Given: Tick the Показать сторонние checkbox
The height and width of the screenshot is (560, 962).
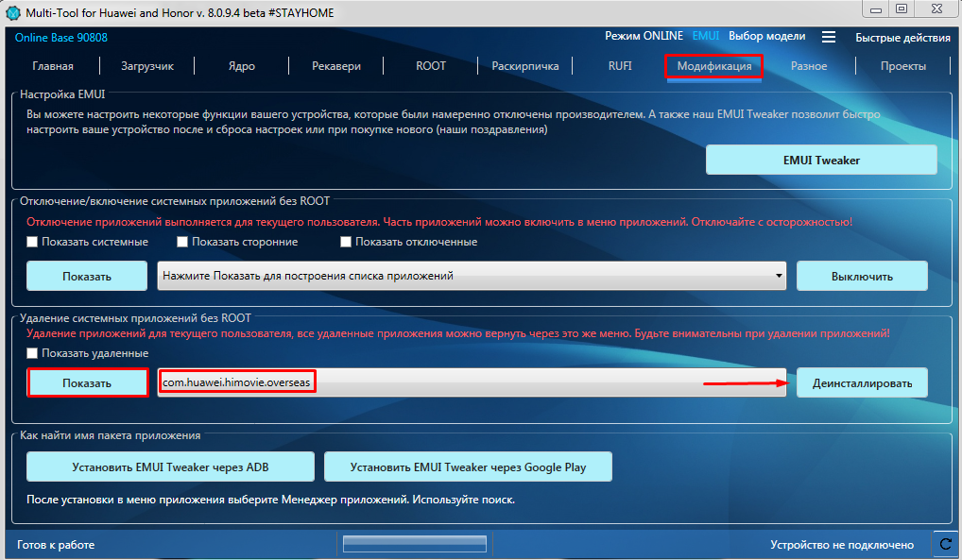Looking at the screenshot, I should 182,242.
